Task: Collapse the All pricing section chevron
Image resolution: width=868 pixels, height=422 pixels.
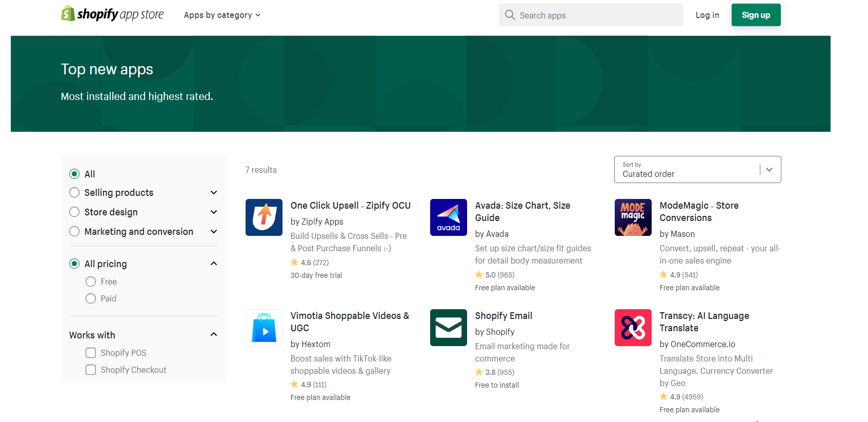Action: [214, 264]
